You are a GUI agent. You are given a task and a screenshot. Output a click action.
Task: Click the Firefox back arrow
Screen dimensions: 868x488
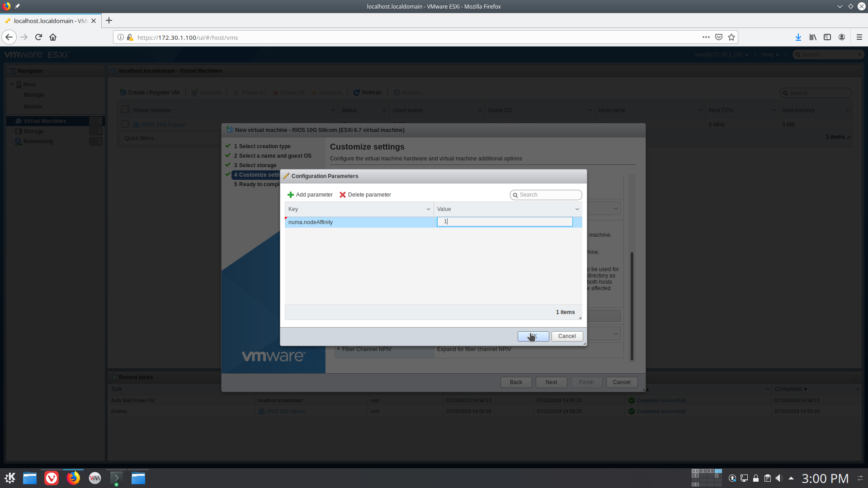click(9, 37)
